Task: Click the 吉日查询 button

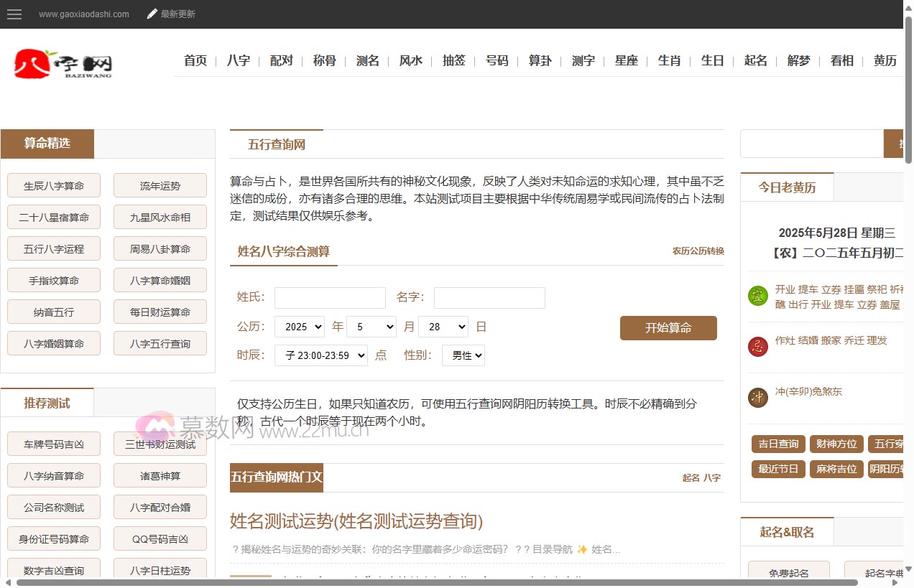Action: pos(778,444)
